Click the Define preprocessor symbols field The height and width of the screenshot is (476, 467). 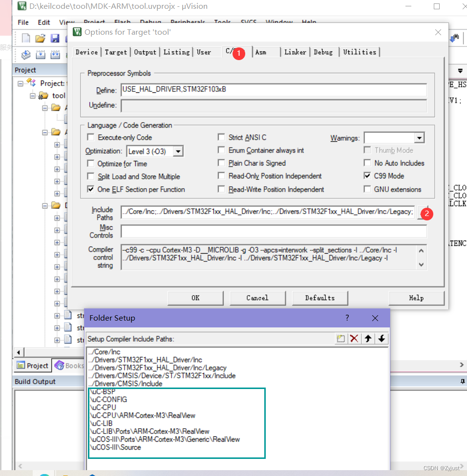[x=274, y=89]
